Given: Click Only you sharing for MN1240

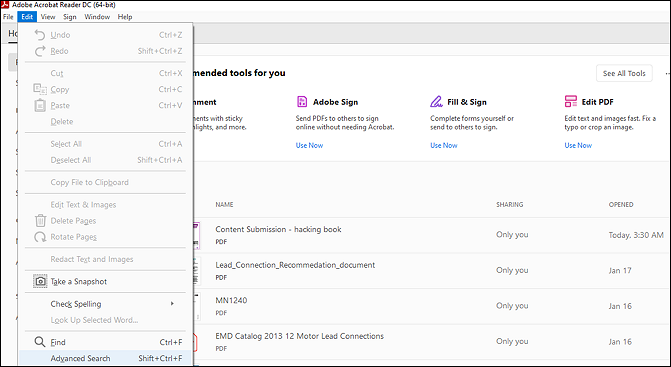Looking at the screenshot, I should (512, 306).
